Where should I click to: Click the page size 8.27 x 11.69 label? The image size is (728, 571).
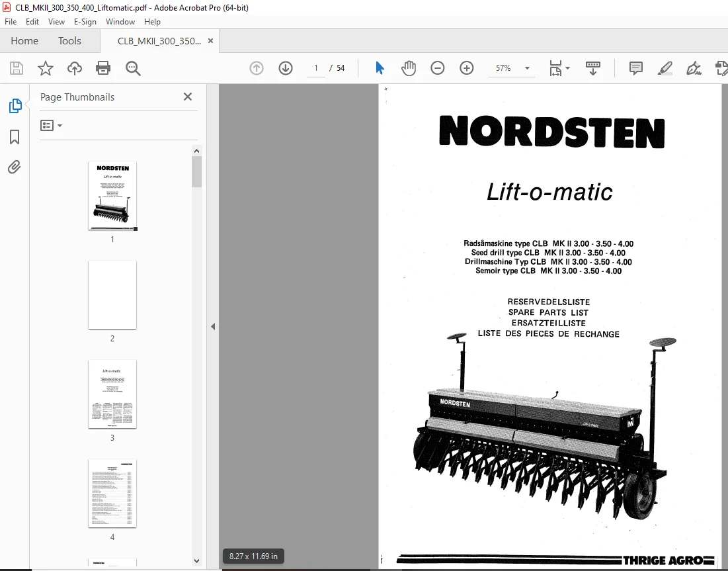coord(253,556)
